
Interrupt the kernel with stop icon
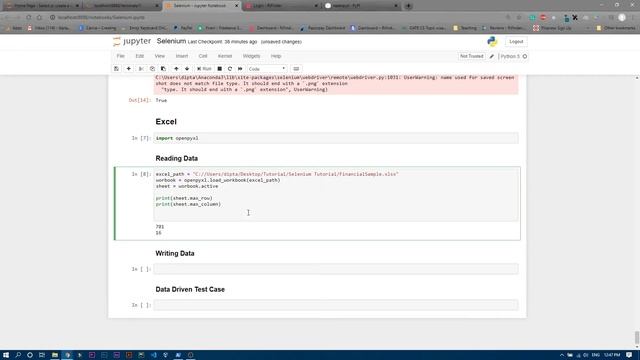220,69
